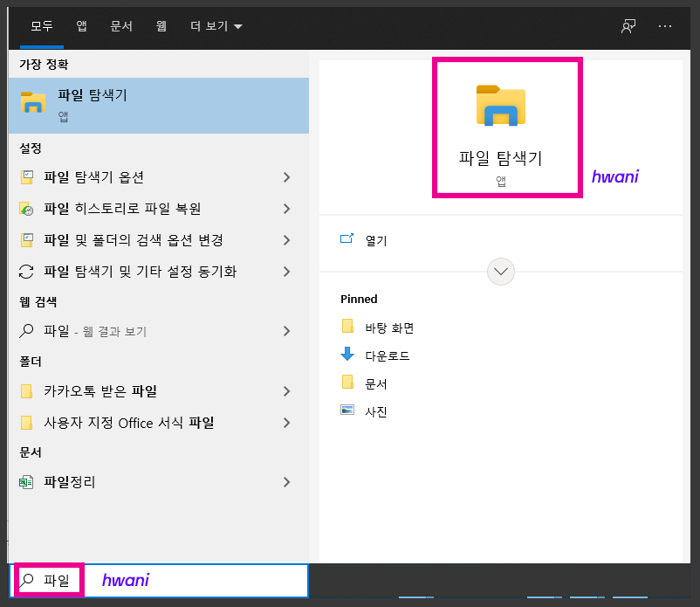Image resolution: width=700 pixels, height=607 pixels.
Task: Click the 파일 탐색기 옵션 settings icon
Action: [x=27, y=177]
